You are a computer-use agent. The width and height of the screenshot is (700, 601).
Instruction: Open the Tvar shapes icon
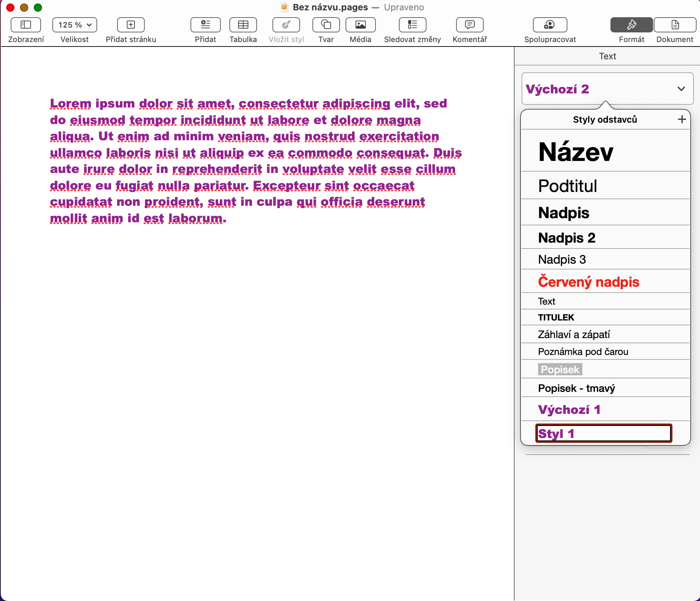[x=326, y=25]
